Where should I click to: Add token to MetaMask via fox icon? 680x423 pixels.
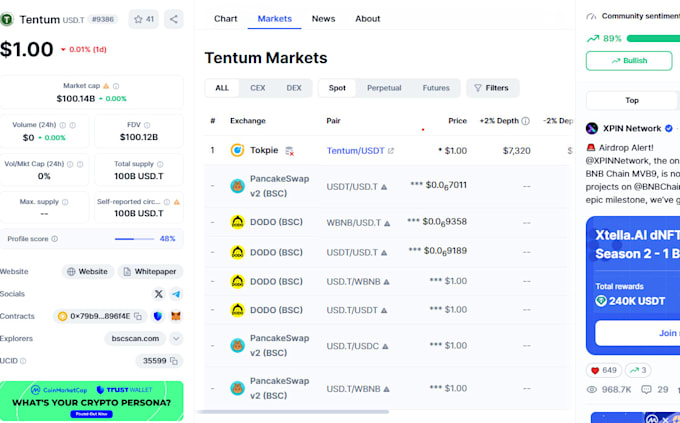[176, 316]
